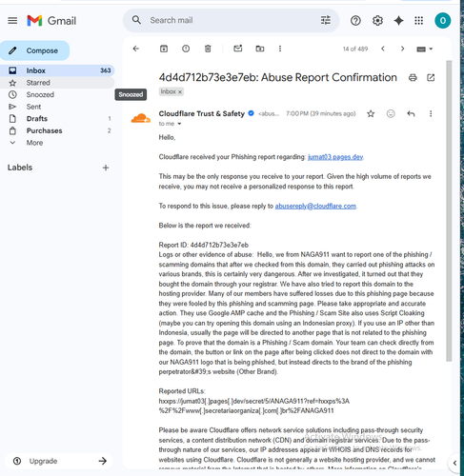Click the search magnifier icon
The image size is (464, 476).
click(x=136, y=20)
